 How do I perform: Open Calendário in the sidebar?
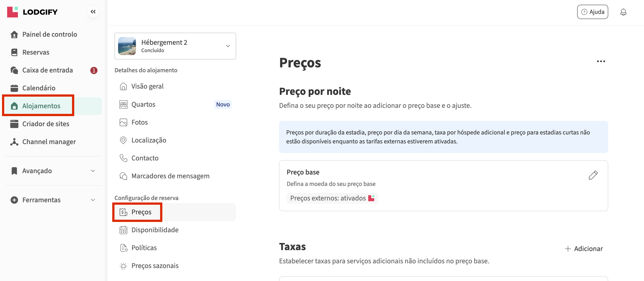39,88
